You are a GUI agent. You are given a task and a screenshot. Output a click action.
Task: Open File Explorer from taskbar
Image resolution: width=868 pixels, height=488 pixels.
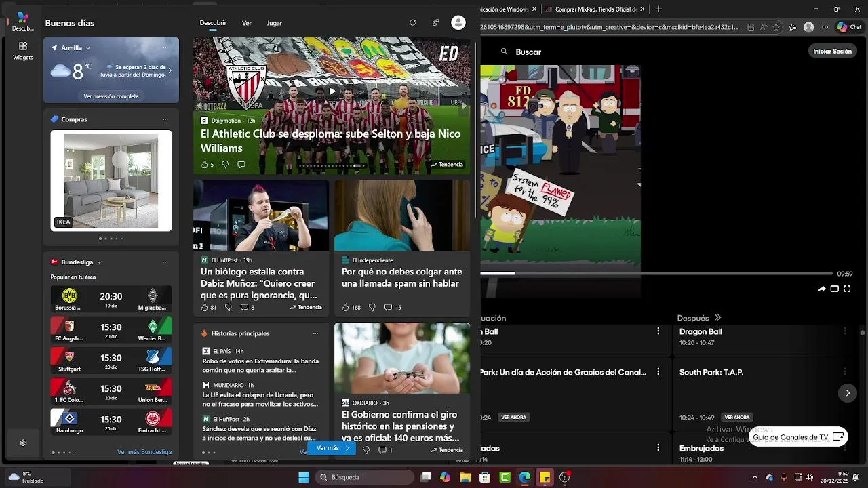pos(465,477)
